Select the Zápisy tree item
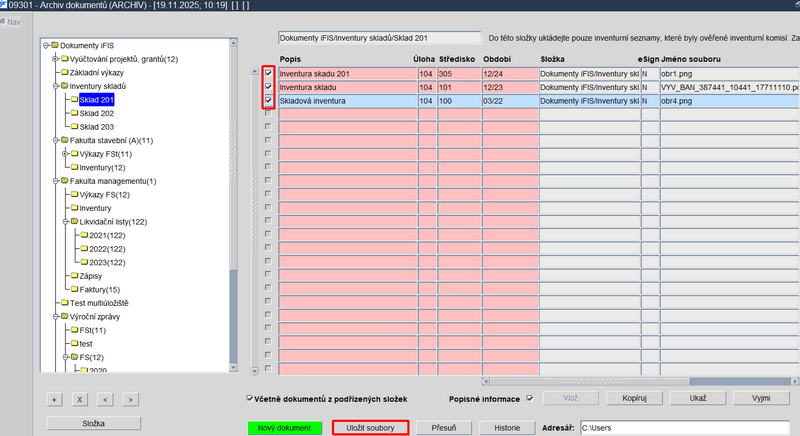The width and height of the screenshot is (800, 436). (x=91, y=276)
